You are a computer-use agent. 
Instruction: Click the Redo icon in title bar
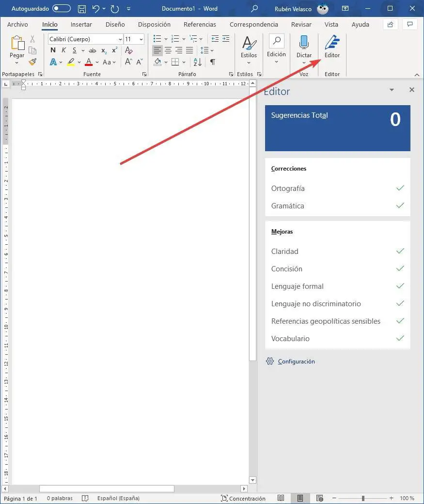point(114,9)
